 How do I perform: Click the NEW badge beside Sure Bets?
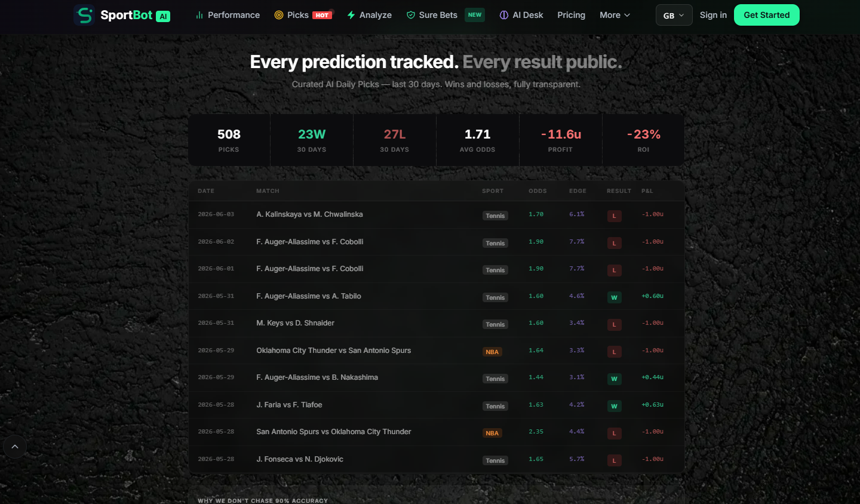click(x=475, y=15)
